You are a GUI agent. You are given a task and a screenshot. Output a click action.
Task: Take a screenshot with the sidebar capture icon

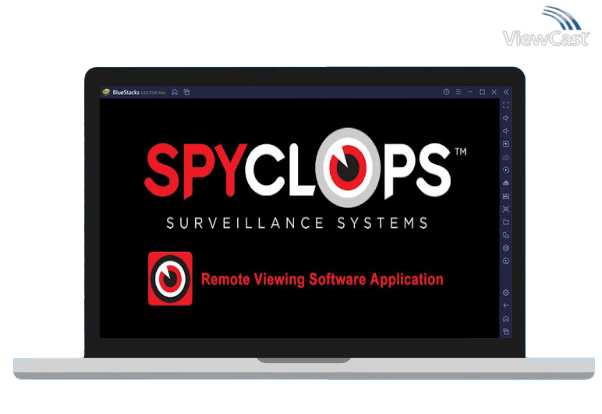tap(506, 209)
